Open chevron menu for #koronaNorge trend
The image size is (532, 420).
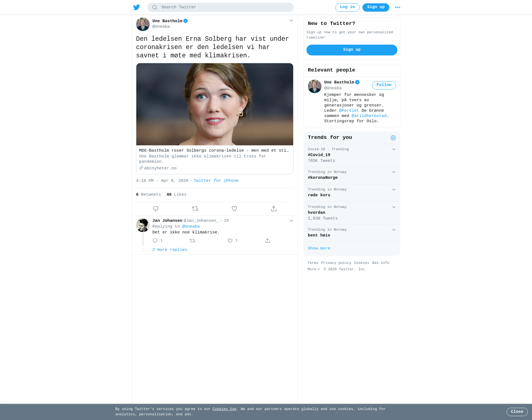coord(394,172)
